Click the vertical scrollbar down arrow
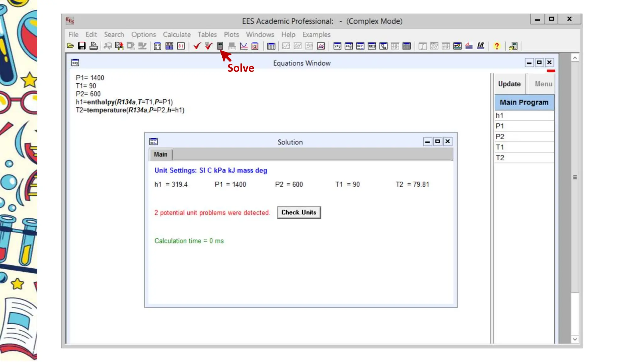644x362 pixels. [575, 339]
